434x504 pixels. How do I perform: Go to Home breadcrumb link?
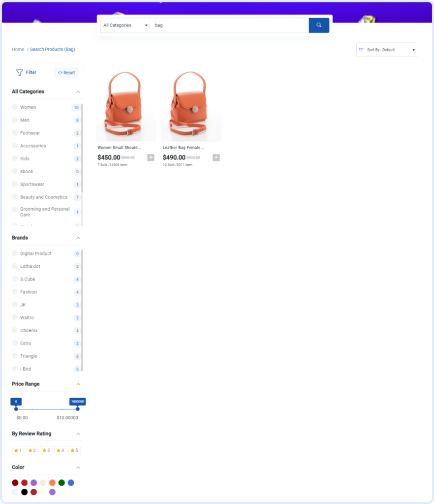18,49
